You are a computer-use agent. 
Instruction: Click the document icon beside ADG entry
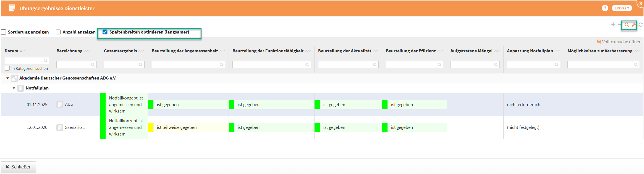click(60, 104)
